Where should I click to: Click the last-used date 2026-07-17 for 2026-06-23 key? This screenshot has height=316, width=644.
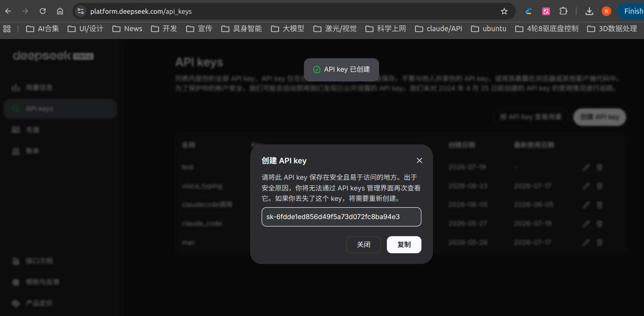click(533, 186)
